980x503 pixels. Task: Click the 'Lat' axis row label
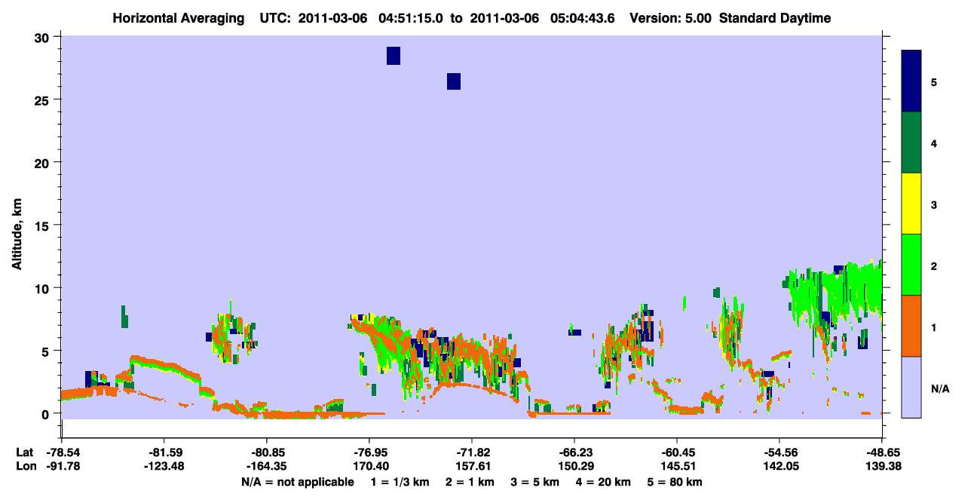point(24,452)
